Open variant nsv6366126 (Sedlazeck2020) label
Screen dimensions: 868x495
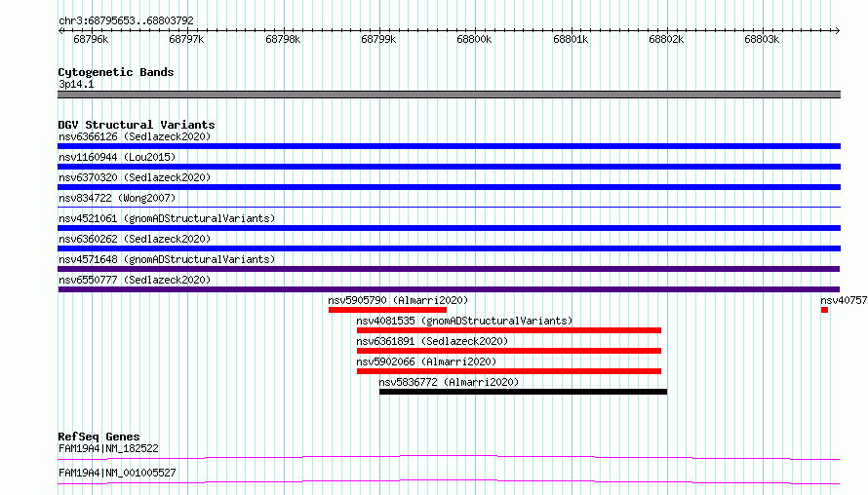click(135, 136)
